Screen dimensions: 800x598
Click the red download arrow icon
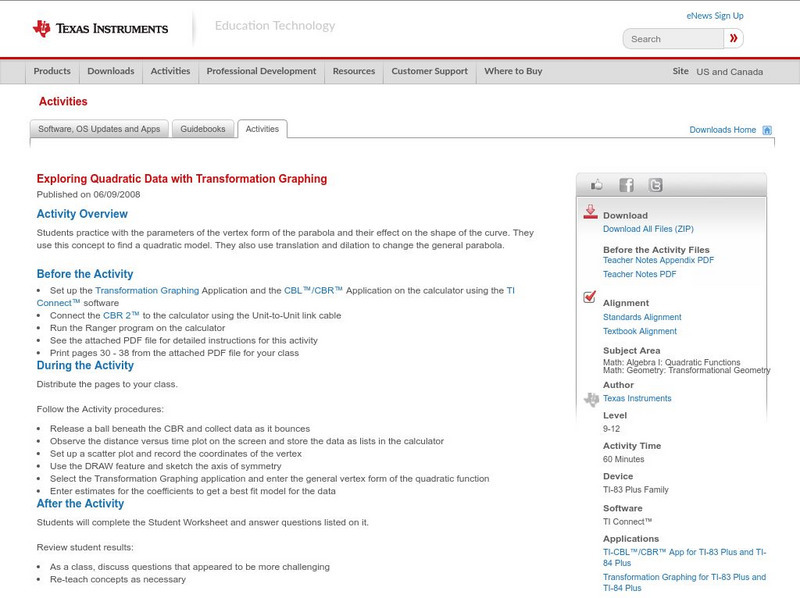click(589, 212)
